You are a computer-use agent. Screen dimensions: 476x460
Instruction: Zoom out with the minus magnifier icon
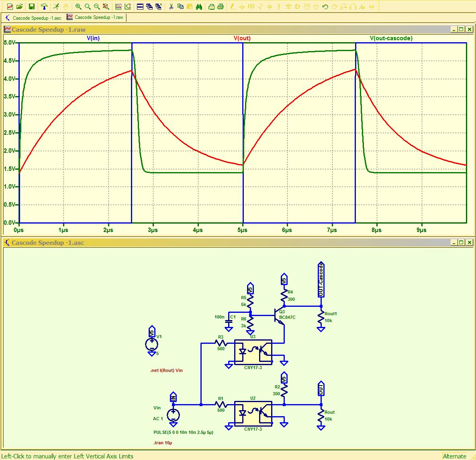(x=96, y=6)
